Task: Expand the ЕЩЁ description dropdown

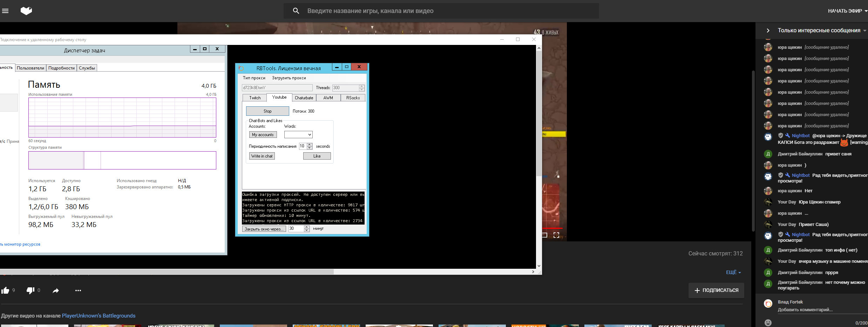Action: (733, 272)
